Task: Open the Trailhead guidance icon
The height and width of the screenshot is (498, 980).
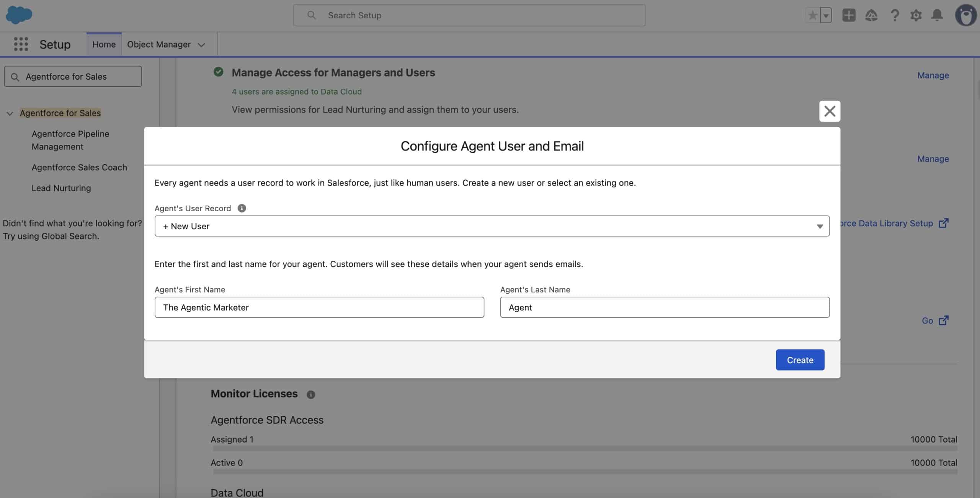Action: [x=871, y=15]
